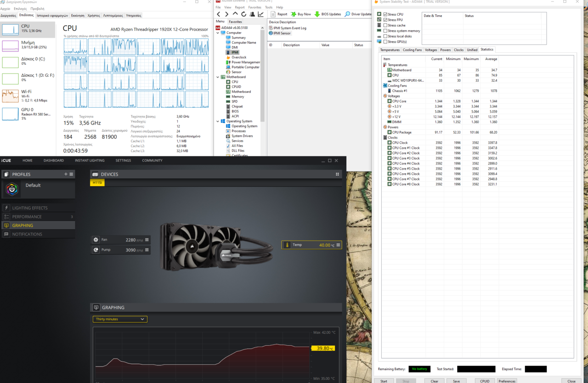Enable Stress local disks checkbox
Image resolution: width=588 pixels, height=383 pixels.
[385, 36]
